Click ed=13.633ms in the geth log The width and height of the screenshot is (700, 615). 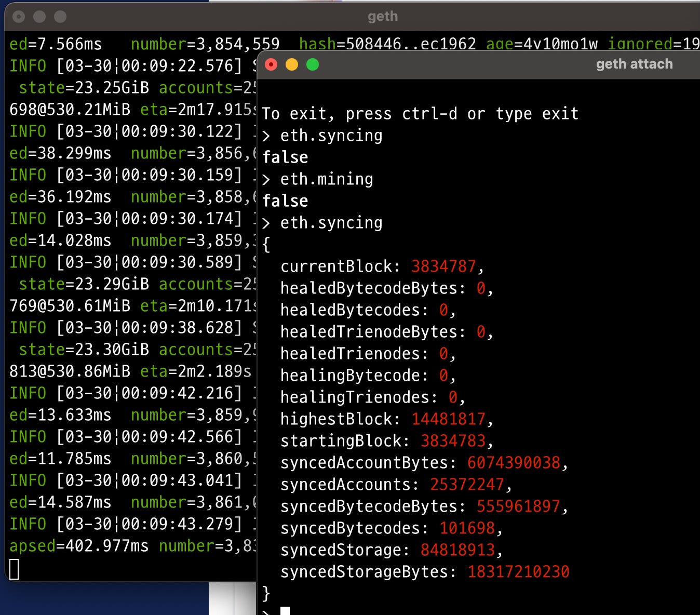[60, 415]
